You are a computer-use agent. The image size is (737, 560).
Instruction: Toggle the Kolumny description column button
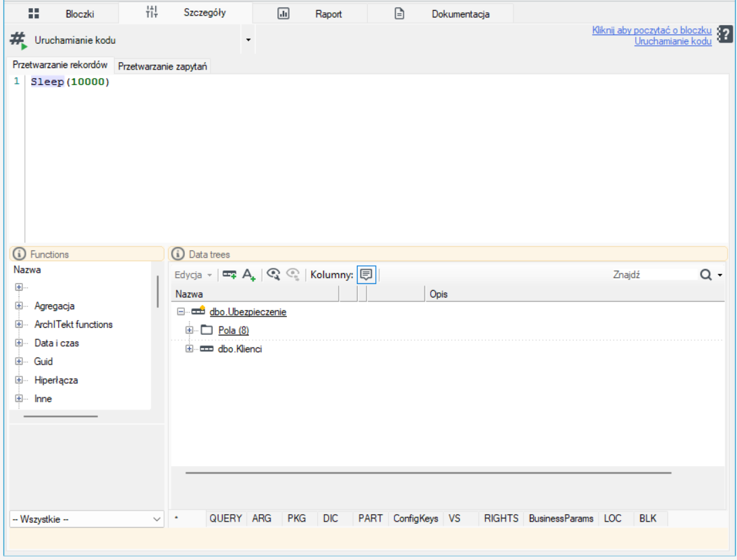pyautogui.click(x=366, y=275)
